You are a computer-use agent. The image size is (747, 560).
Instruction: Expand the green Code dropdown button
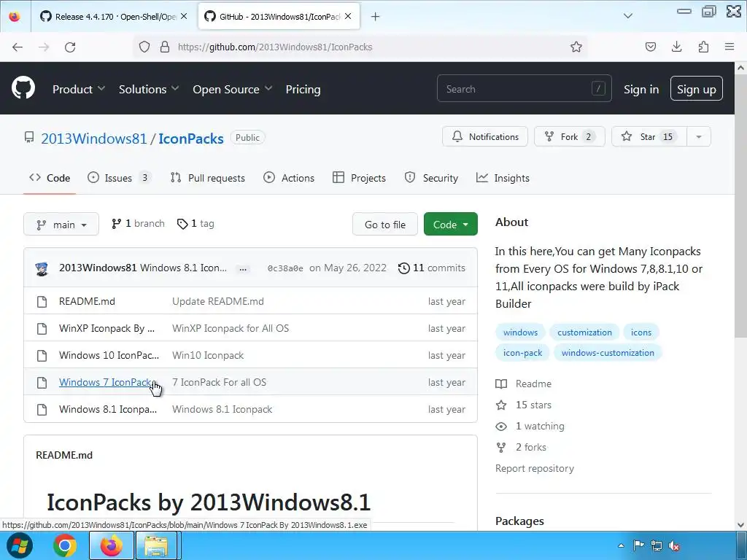coord(451,225)
